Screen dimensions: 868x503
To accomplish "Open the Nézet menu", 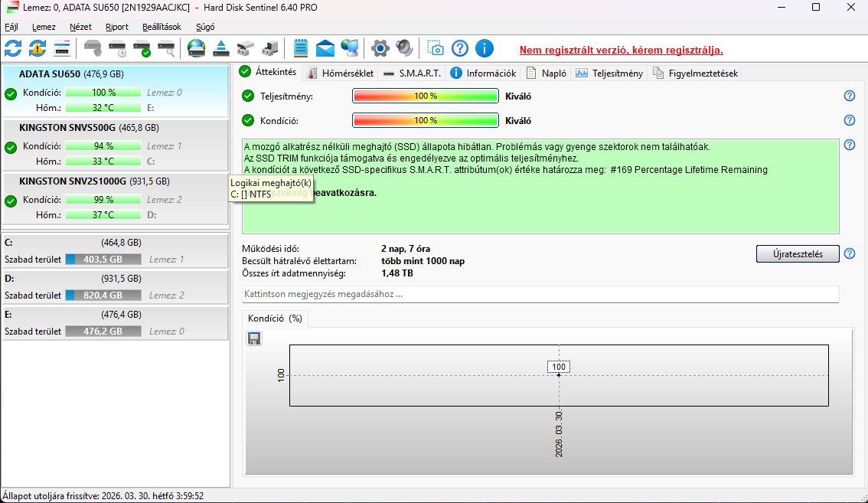I will pyautogui.click(x=81, y=27).
